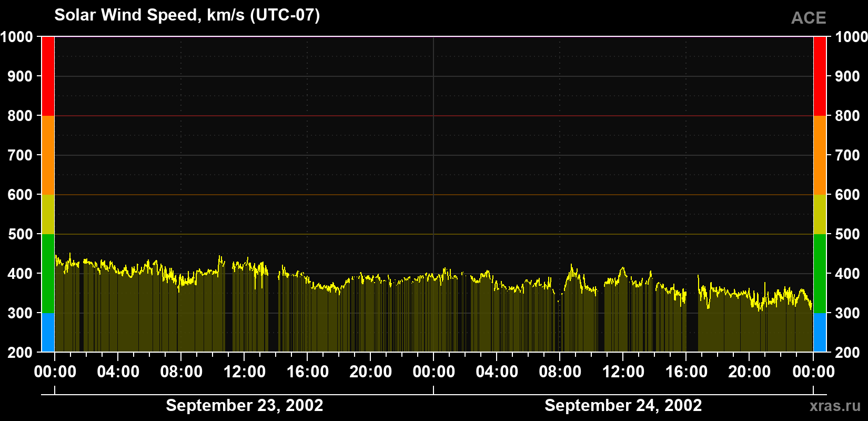Click September 24's 20:00 time label

coord(750,372)
